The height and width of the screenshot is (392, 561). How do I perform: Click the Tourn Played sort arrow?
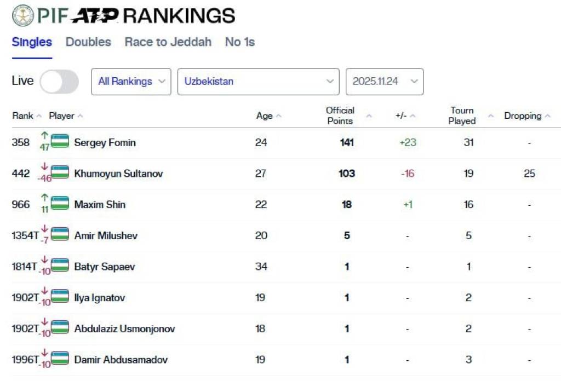point(490,116)
